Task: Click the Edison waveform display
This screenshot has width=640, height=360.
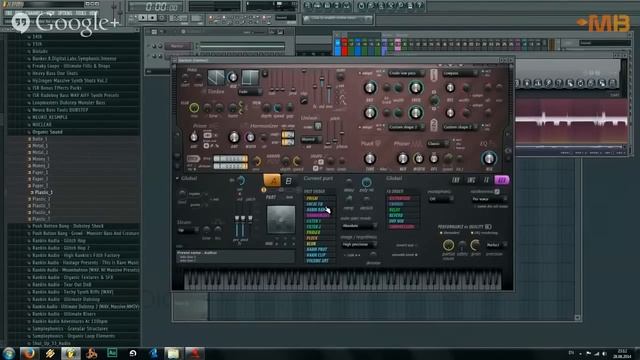Action: point(571,122)
